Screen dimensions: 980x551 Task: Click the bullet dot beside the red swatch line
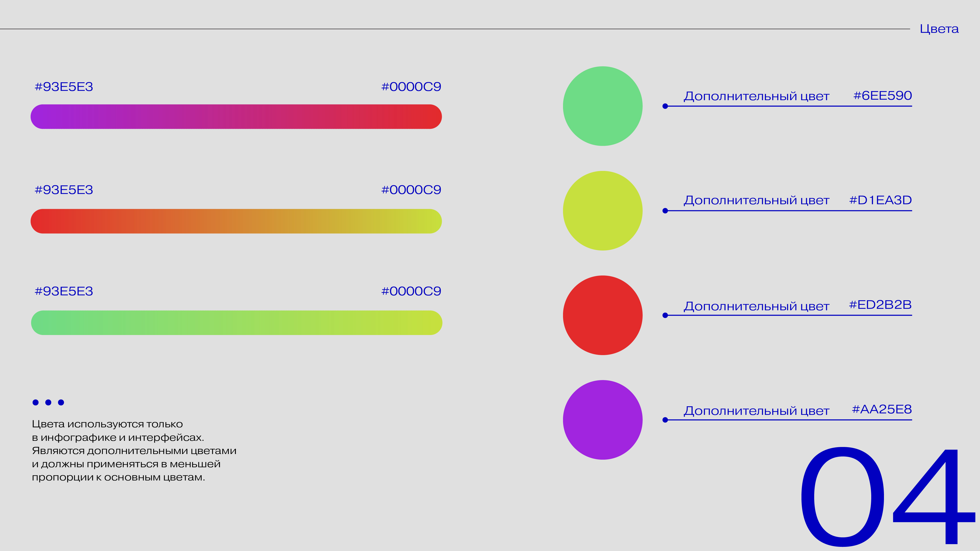pos(665,315)
